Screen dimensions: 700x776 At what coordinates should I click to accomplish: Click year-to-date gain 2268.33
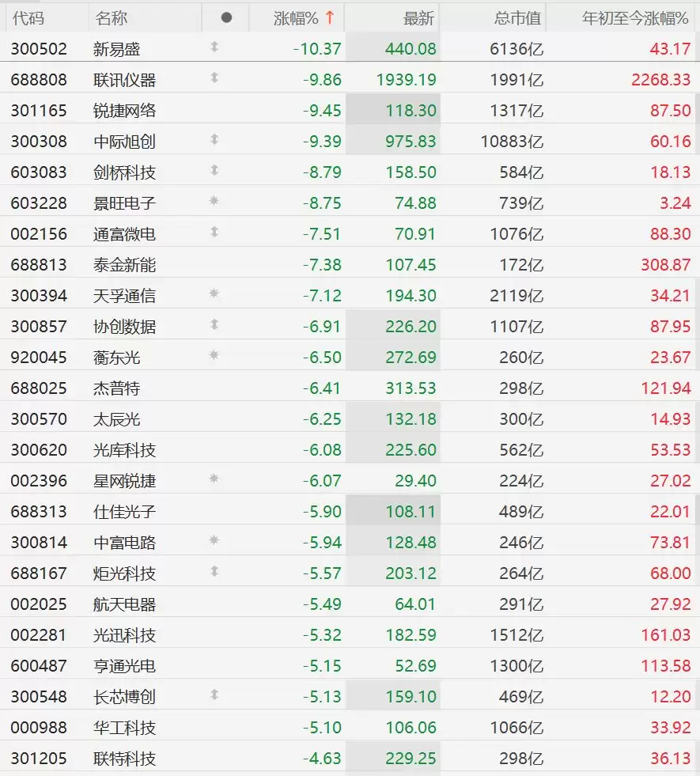pos(660,80)
